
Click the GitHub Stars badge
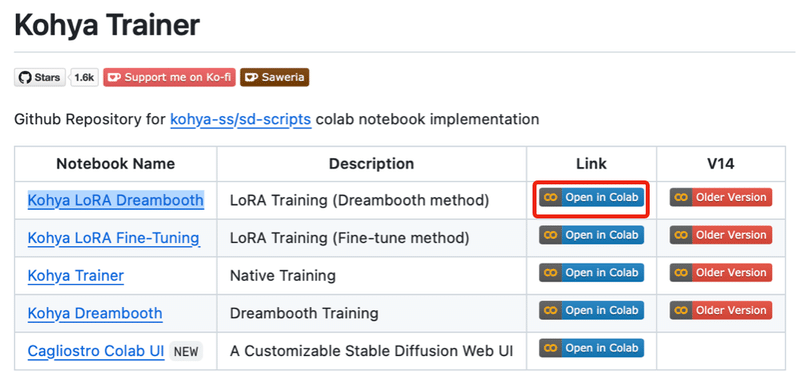40,78
